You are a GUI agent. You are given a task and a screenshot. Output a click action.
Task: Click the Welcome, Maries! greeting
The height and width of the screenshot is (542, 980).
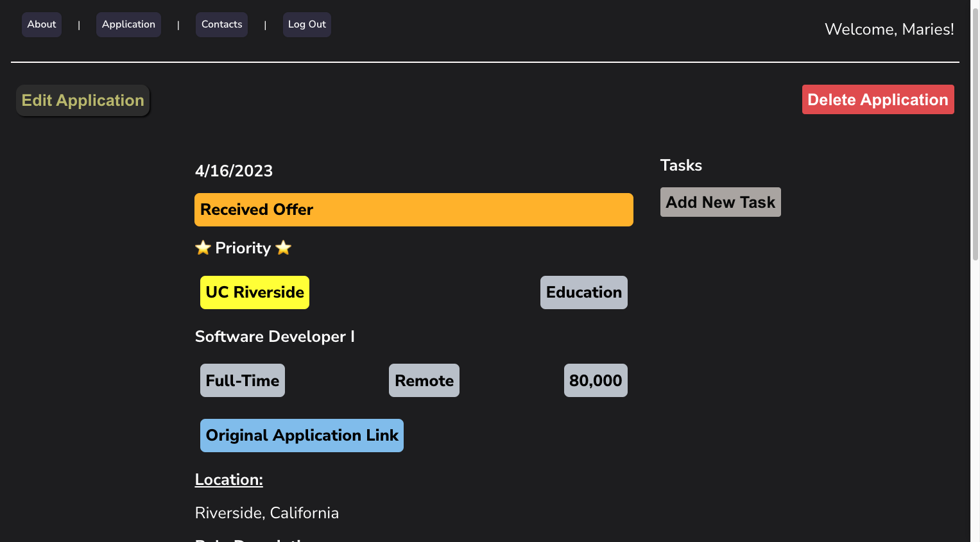tap(890, 30)
